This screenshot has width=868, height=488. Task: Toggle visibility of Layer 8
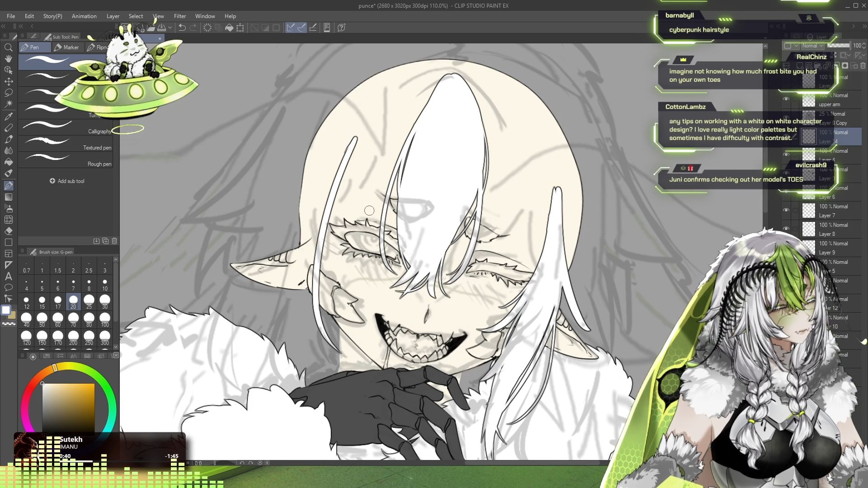(786, 229)
